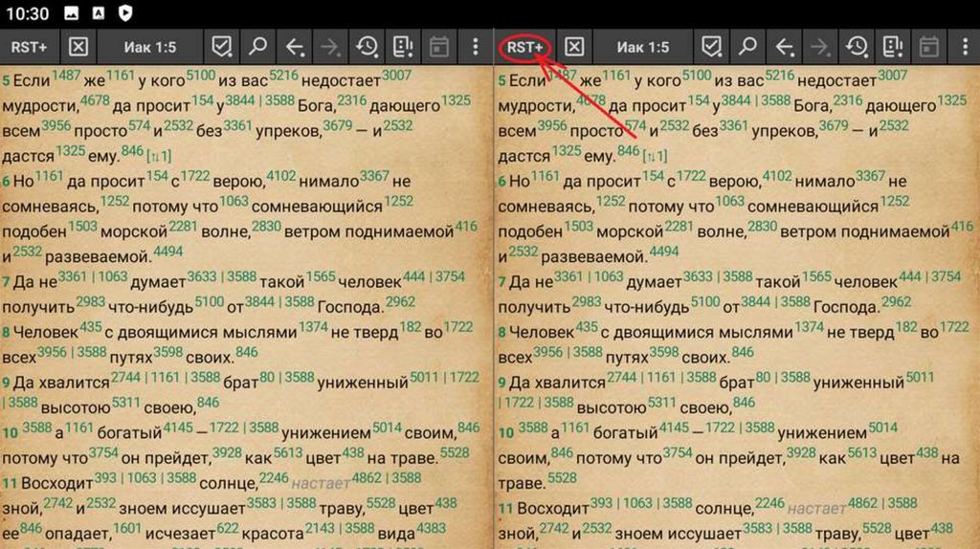Tap Strong's number 4145 in left pane
The image size is (980, 549).
[x=178, y=428]
